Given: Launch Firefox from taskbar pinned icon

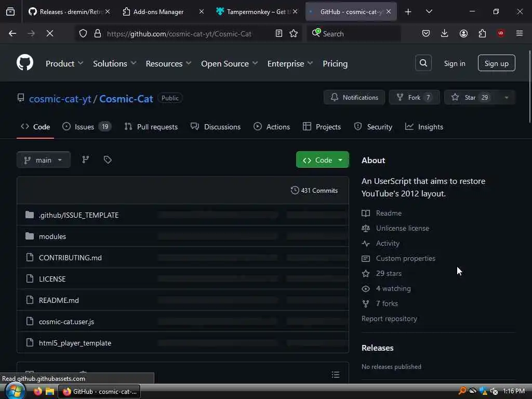Looking at the screenshot, I should tap(37, 391).
